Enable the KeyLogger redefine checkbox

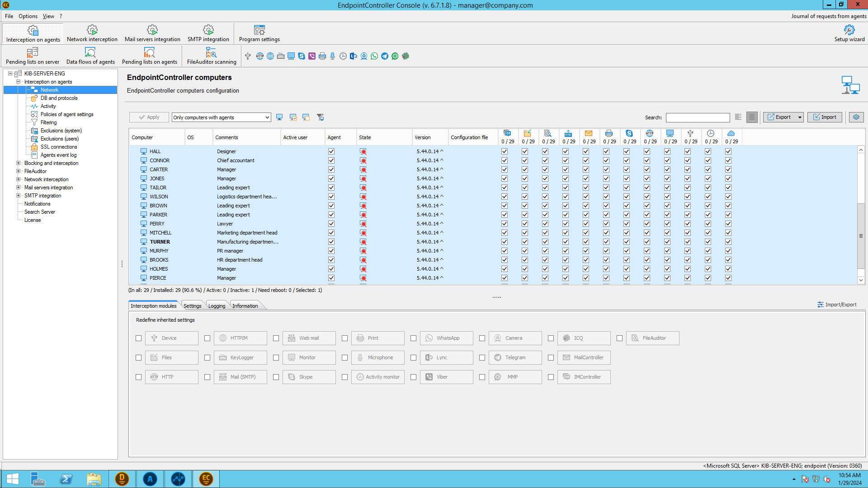pos(208,358)
